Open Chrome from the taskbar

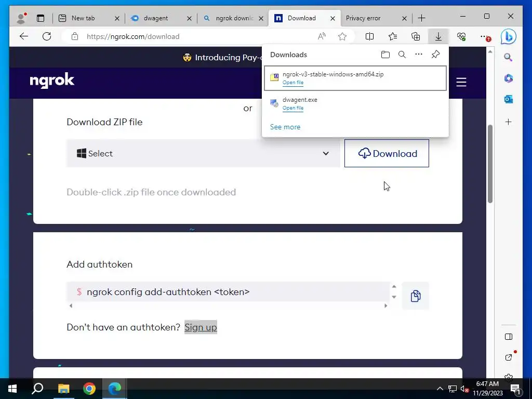click(89, 389)
